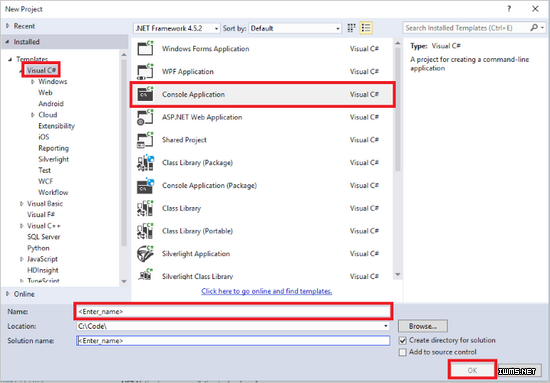
Task: Select the Windows Forms Application template icon
Action: click(x=145, y=48)
